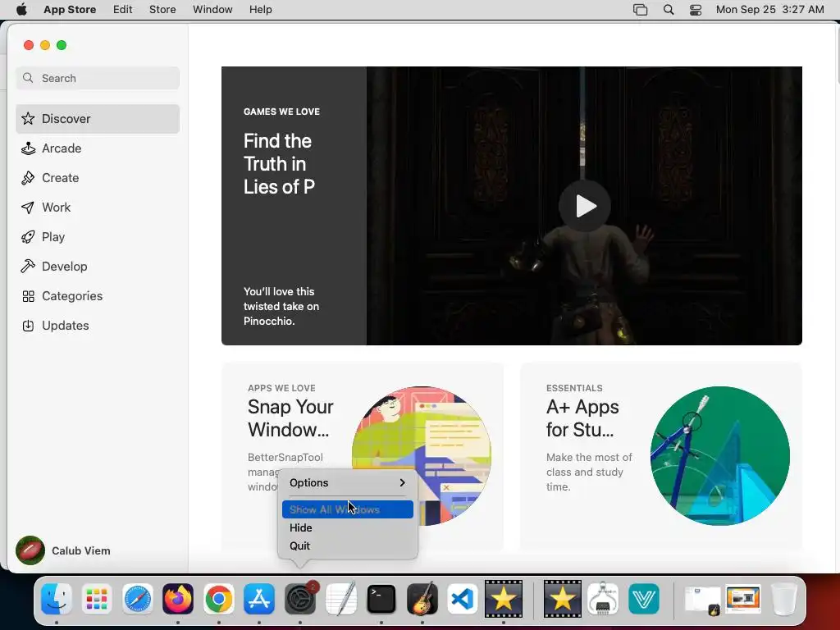Open the Snap Your Window story card
Image resolution: width=840 pixels, height=630 pixels.
[362, 456]
